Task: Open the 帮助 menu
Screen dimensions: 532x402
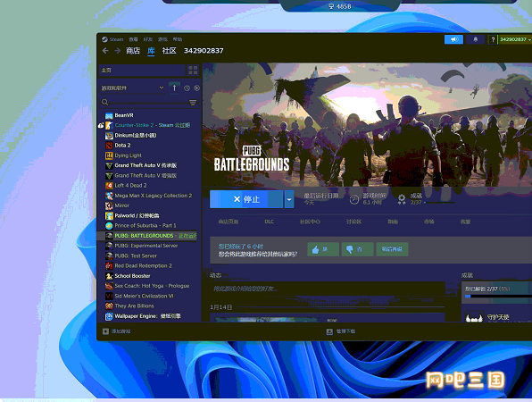Action: [x=178, y=39]
